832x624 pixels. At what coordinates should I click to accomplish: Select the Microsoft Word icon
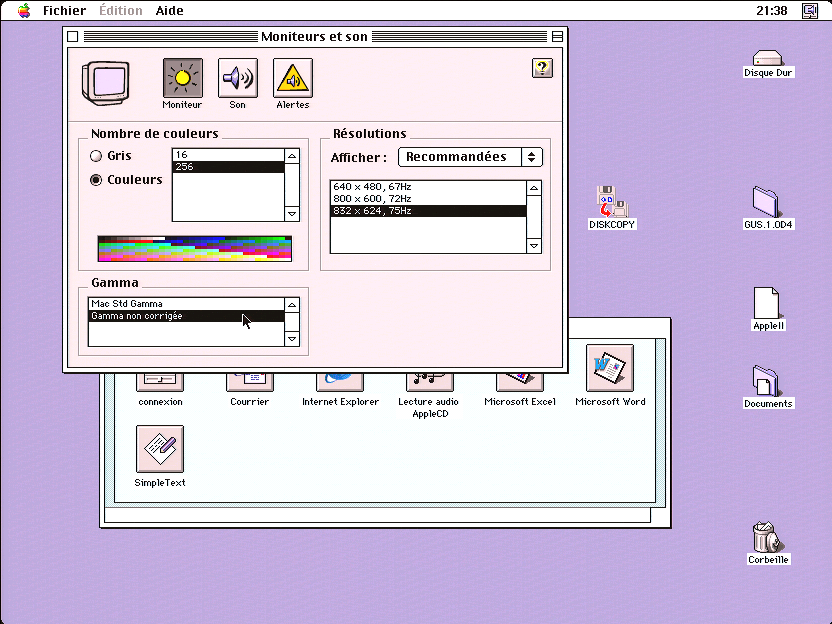(610, 368)
